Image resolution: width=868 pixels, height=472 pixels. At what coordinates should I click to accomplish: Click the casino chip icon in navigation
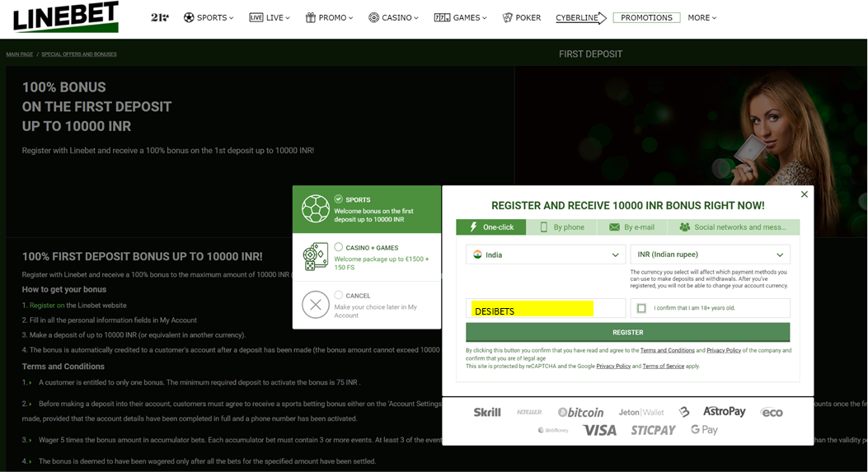373,17
